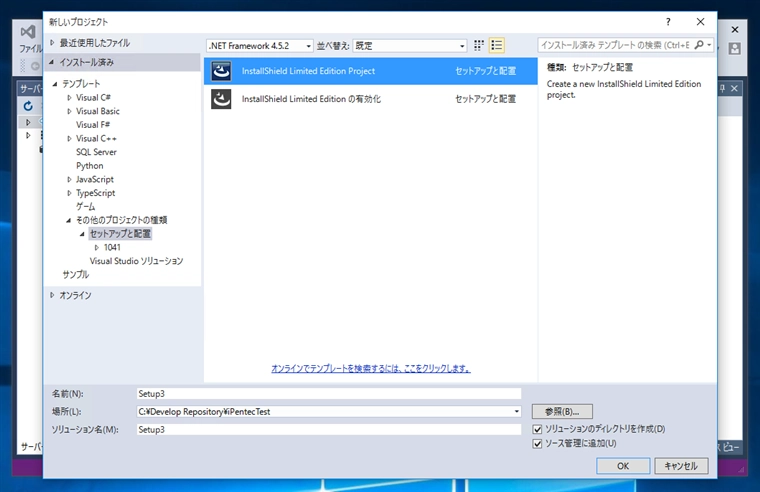The image size is (760, 492).
Task: Toggle ソース管理に追加 checkbox
Action: click(537, 444)
